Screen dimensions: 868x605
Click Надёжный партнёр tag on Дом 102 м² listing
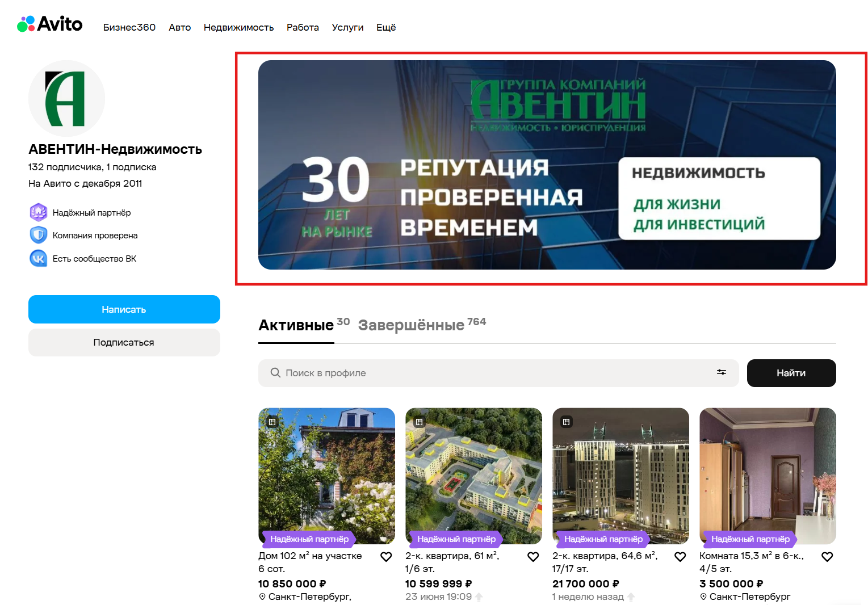tap(309, 539)
